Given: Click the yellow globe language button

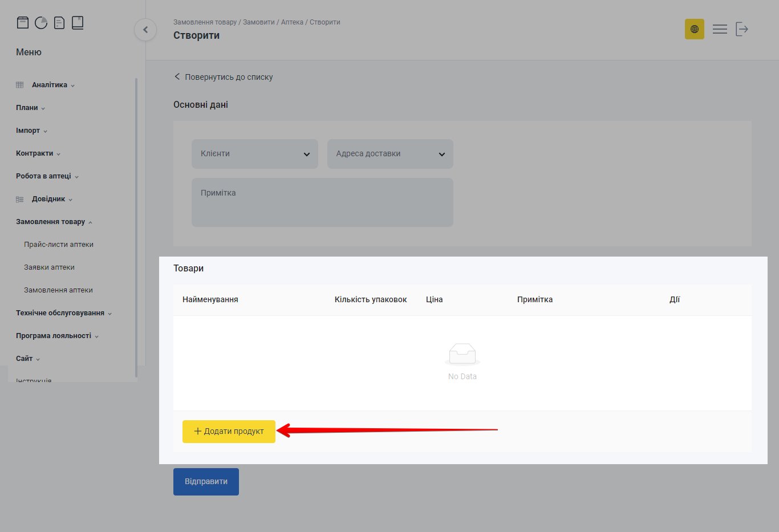Looking at the screenshot, I should (694, 29).
